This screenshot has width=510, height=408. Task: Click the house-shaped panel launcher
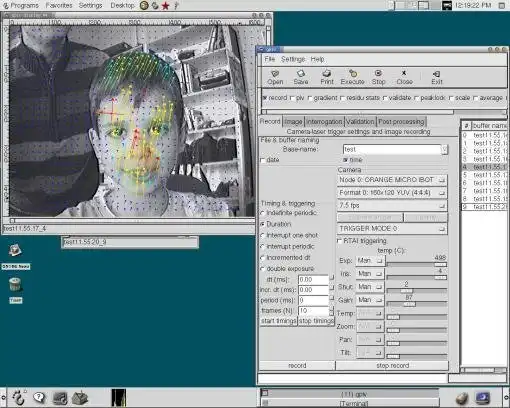pos(80,398)
